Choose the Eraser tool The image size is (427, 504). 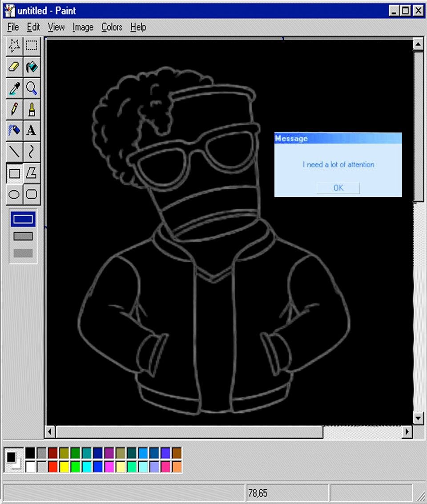[x=14, y=67]
